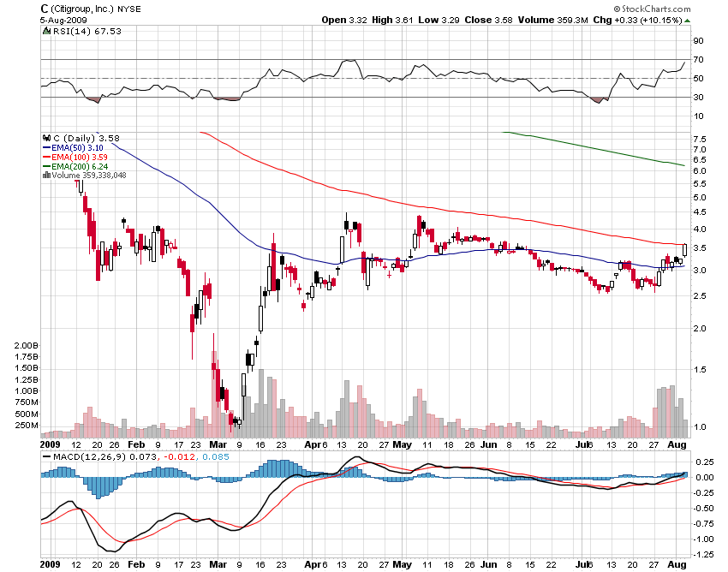728x572 pixels.
Task: Click the "MACD(12,26,9)" indicator label
Action: click(x=89, y=457)
